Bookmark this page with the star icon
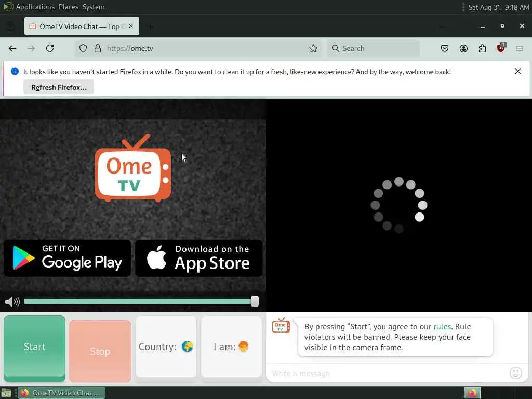Image resolution: width=532 pixels, height=399 pixels. [x=313, y=48]
